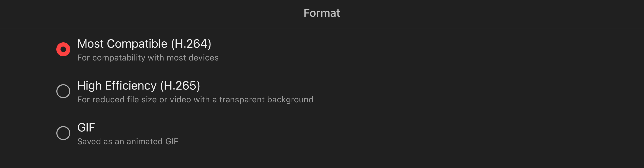This screenshot has height=168, width=644.
Task: Click the reduced file size description text
Action: tap(195, 99)
